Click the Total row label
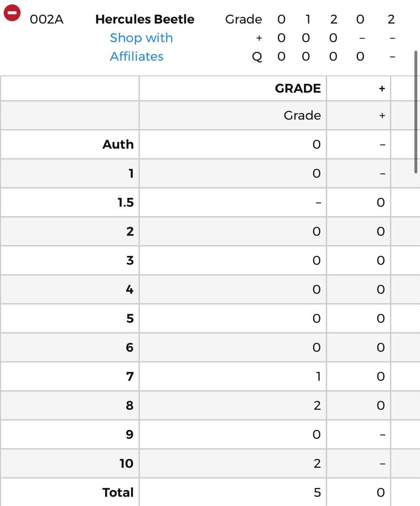Image resolution: width=420 pixels, height=506 pixels. pos(118,492)
